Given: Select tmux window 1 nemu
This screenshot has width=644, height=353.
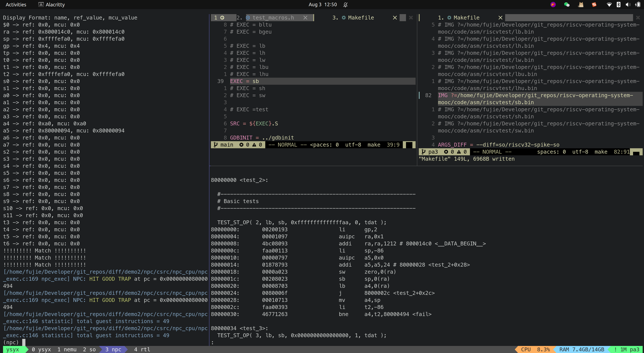Looking at the screenshot, I should (67, 349).
